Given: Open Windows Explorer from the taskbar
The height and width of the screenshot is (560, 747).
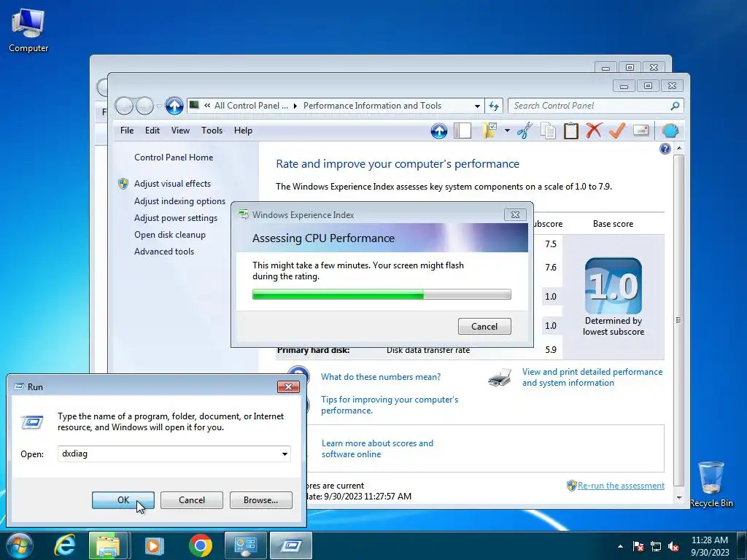Looking at the screenshot, I should point(108,545).
